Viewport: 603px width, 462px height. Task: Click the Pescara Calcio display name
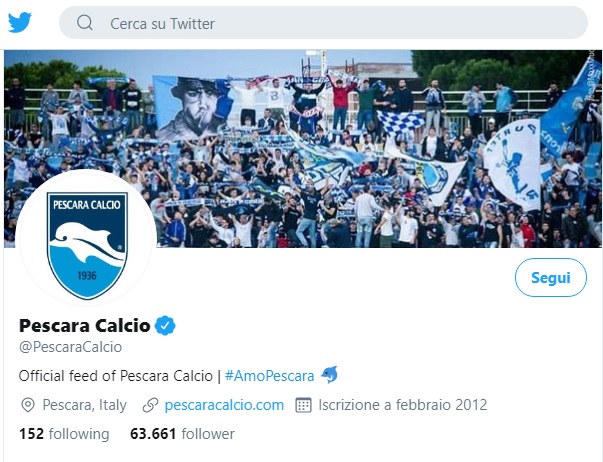point(85,325)
